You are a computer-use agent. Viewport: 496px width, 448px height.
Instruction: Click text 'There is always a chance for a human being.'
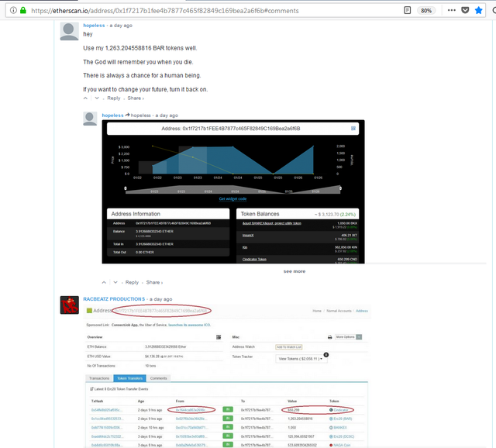tap(142, 76)
